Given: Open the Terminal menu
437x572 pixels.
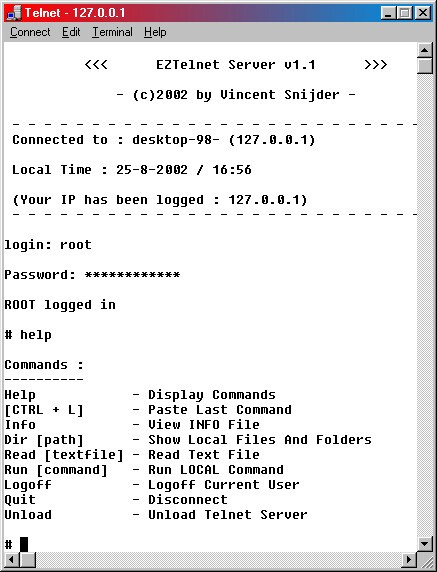Looking at the screenshot, I should click(112, 32).
